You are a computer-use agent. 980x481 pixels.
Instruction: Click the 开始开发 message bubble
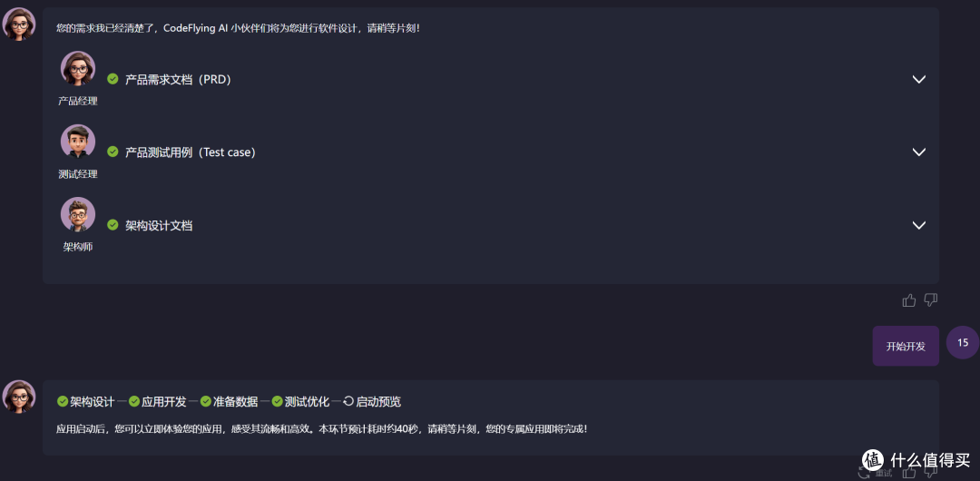point(906,346)
